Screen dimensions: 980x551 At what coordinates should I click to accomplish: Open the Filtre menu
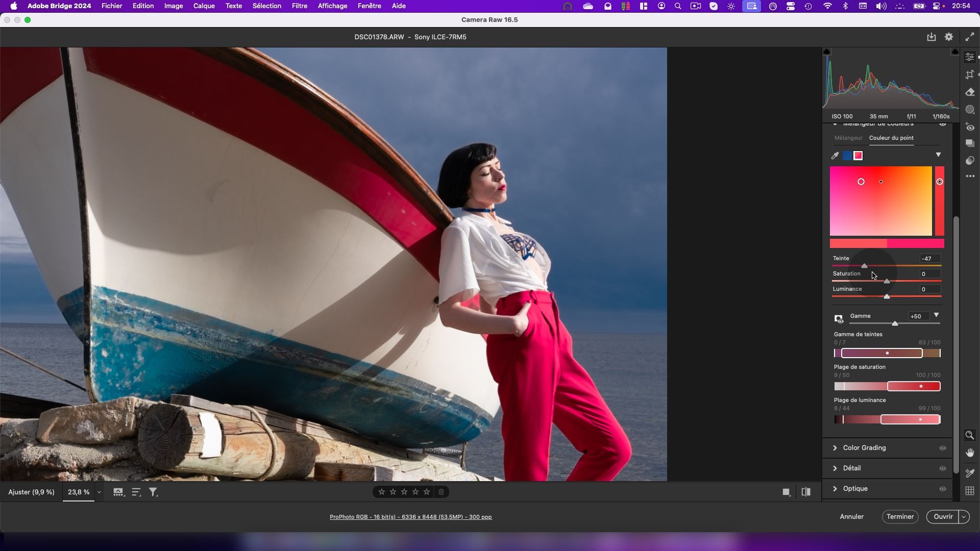click(x=300, y=6)
